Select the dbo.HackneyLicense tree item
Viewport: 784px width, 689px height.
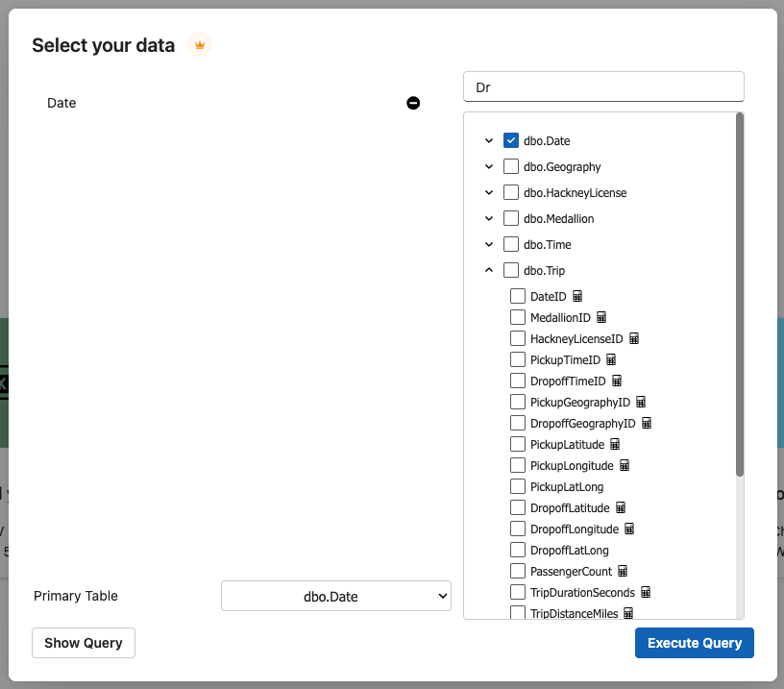click(575, 193)
